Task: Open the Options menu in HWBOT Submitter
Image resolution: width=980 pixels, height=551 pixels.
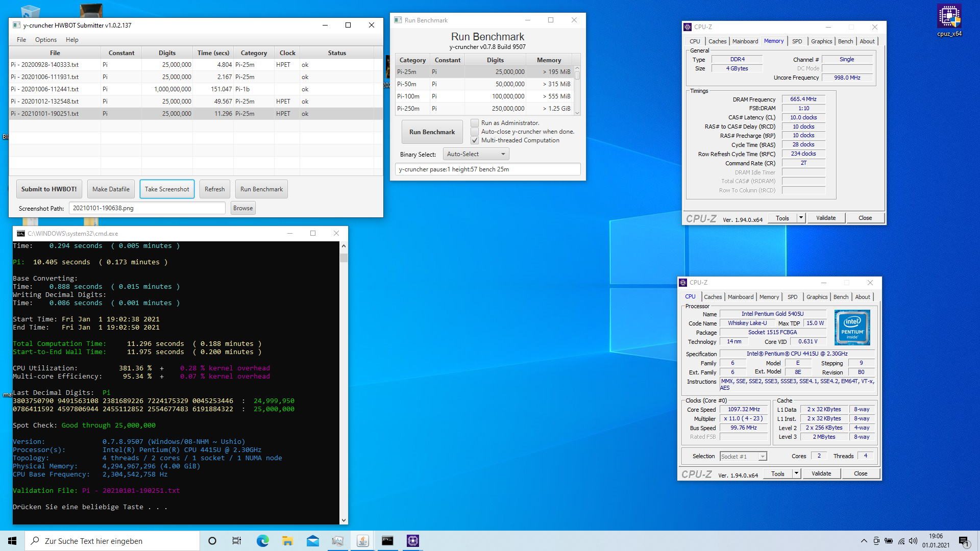Action: (46, 40)
